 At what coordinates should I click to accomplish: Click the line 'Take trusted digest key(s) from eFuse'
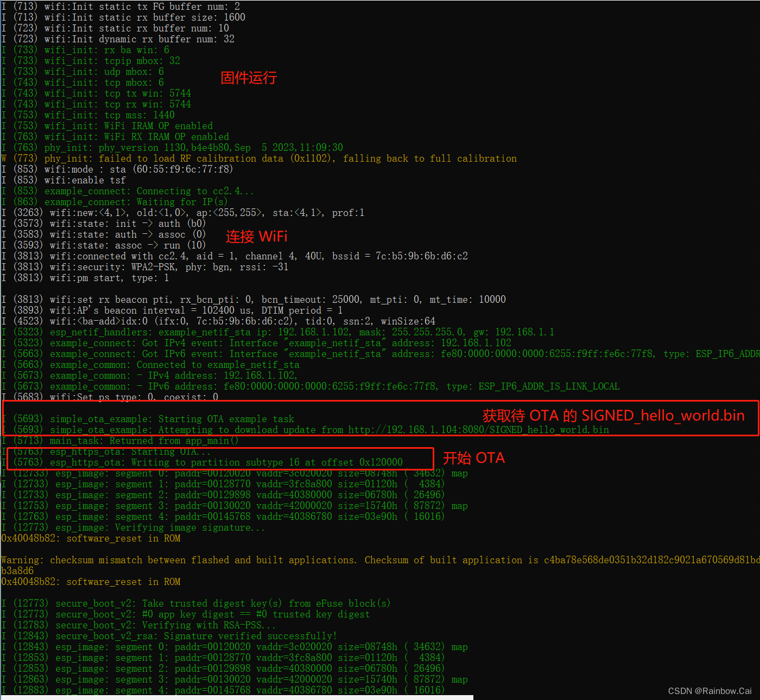tap(196, 603)
